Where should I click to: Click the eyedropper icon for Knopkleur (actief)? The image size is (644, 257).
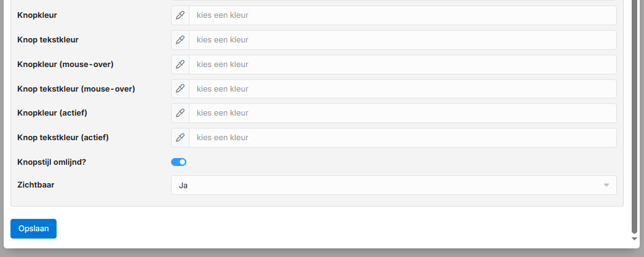(x=180, y=114)
